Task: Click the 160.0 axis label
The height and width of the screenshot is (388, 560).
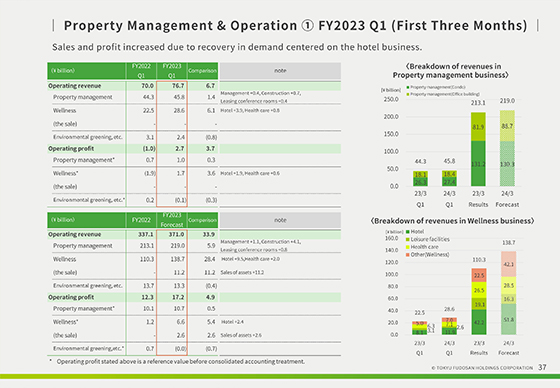Action: pyautogui.click(x=391, y=238)
